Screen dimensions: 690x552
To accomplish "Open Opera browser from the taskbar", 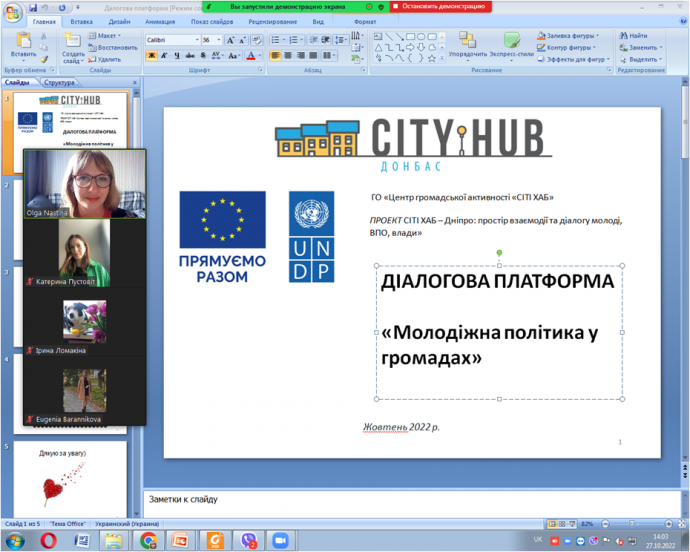I will (x=49, y=540).
